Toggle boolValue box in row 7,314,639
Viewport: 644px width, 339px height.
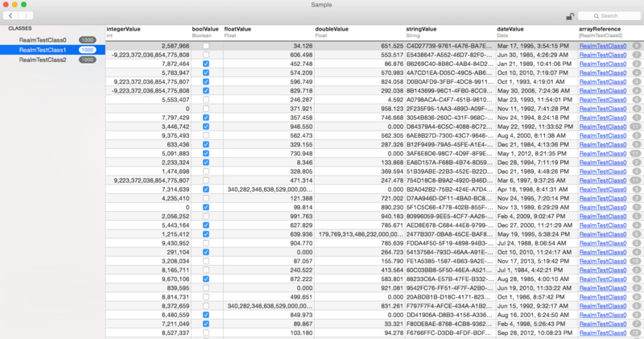206,189
